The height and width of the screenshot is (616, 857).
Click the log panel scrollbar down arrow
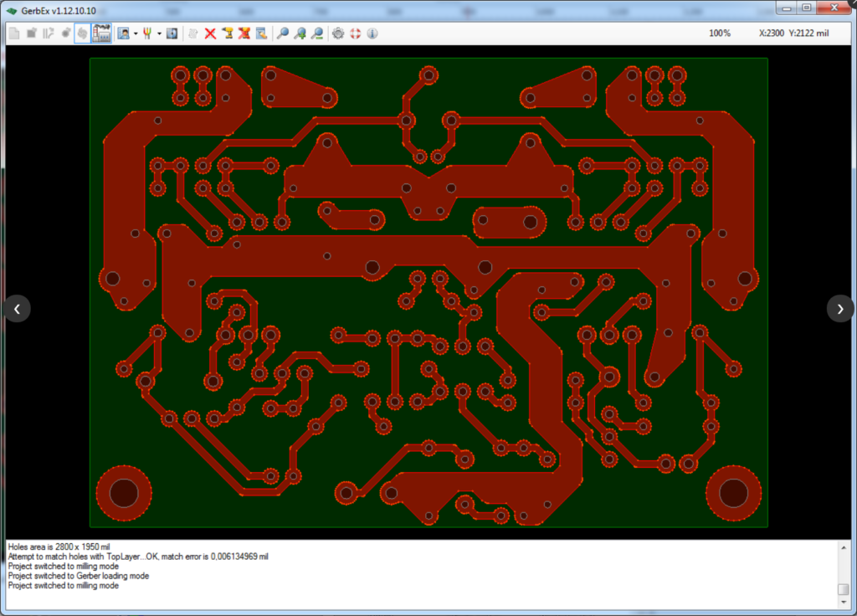click(843, 603)
